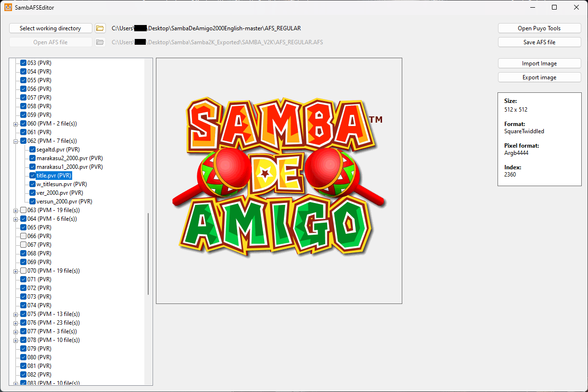This screenshot has width=588, height=392.
Task: Expand the 075 (PVM - 13 file(s)) node
Action: click(x=16, y=314)
